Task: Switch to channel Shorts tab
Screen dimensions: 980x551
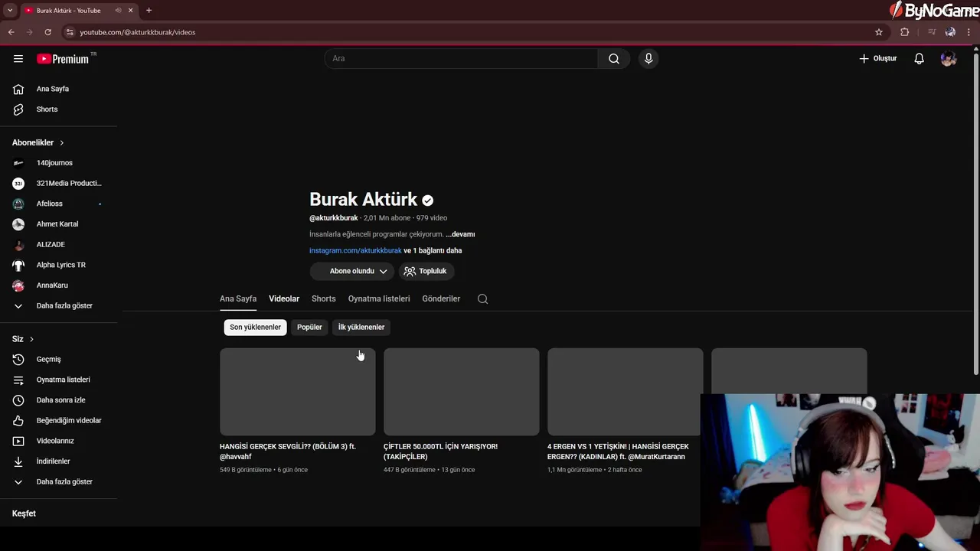Action: (x=324, y=298)
